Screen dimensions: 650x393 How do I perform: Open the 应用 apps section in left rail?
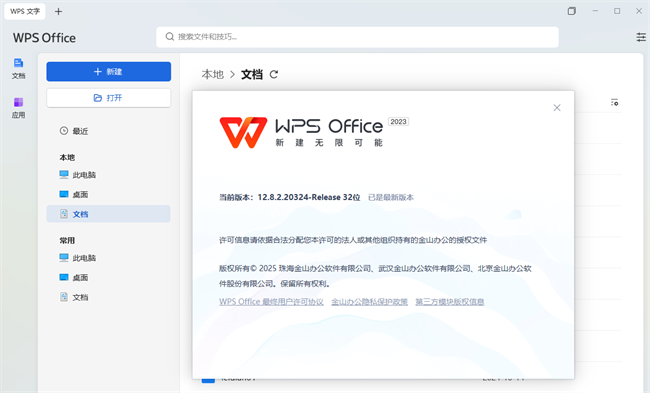pyautogui.click(x=18, y=108)
